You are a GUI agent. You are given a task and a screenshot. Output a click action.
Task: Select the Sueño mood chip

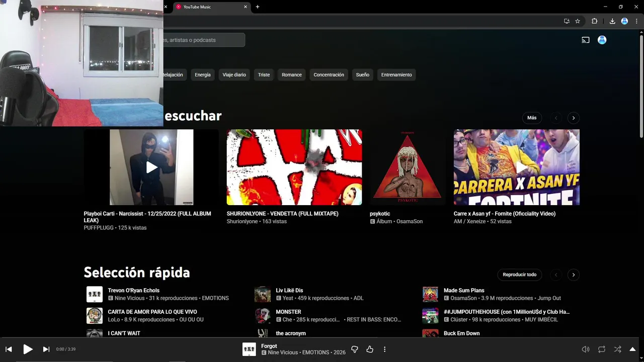click(x=363, y=75)
